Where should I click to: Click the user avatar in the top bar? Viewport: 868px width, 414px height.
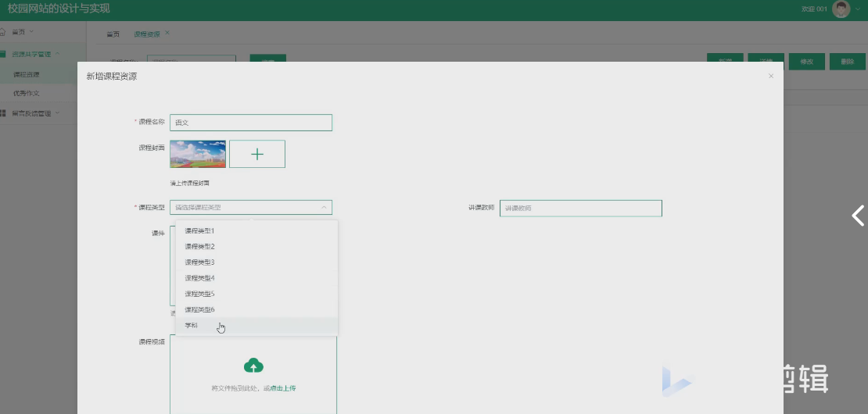841,9
